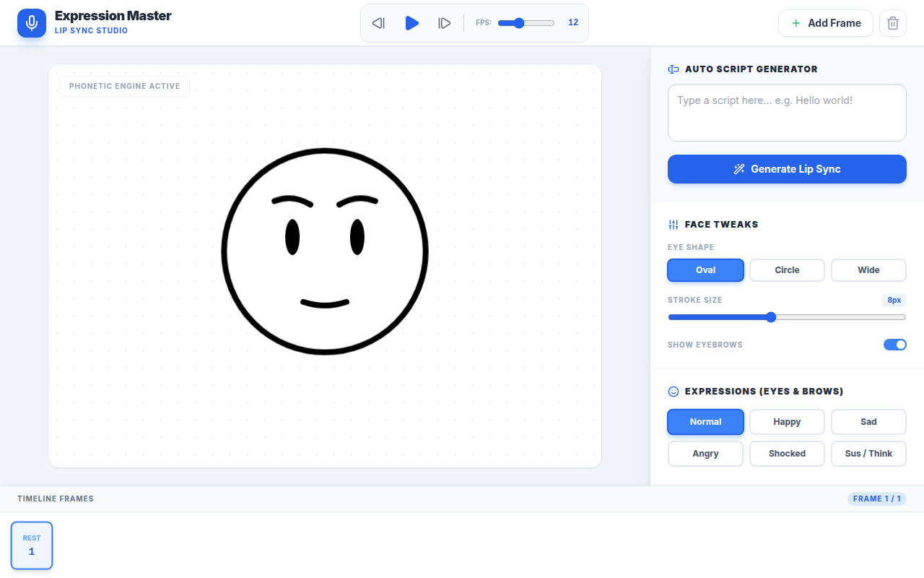Click the Face Tweaks sliders icon
924x578 pixels.
674,225
